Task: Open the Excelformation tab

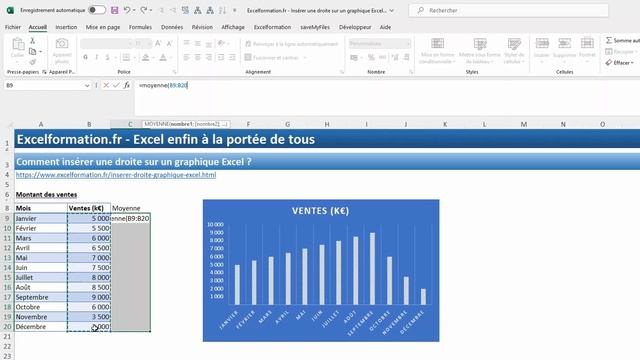Action: 272,27
